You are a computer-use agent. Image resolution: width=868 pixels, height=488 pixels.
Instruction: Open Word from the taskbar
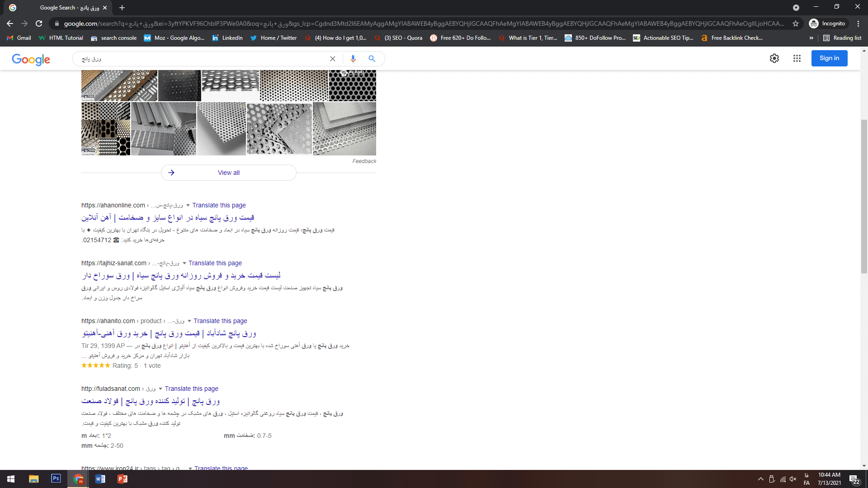100,479
